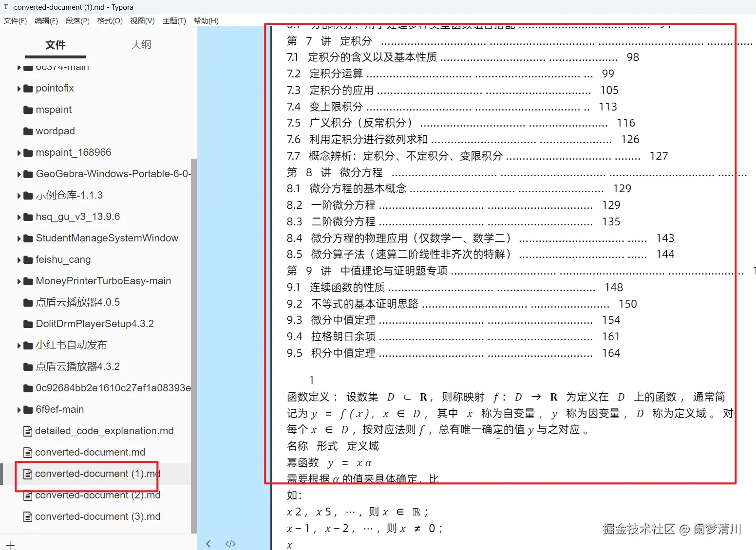The width and height of the screenshot is (756, 550).
Task: Open the 段落(P) menu
Action: (x=78, y=21)
